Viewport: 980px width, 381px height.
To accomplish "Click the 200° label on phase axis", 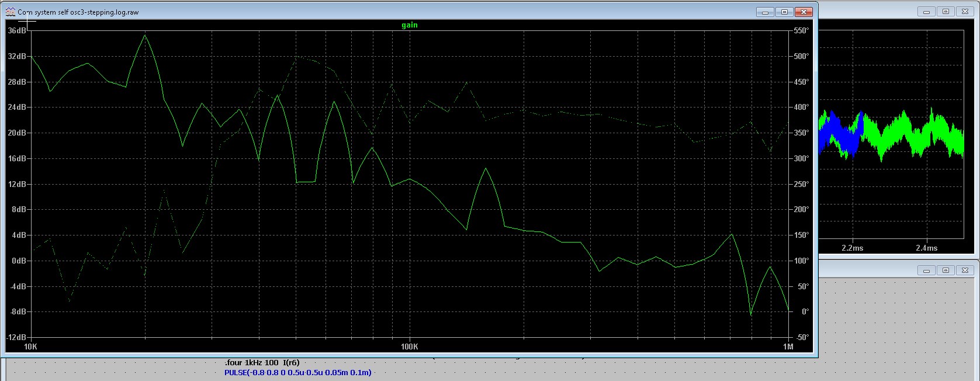I will (801, 209).
